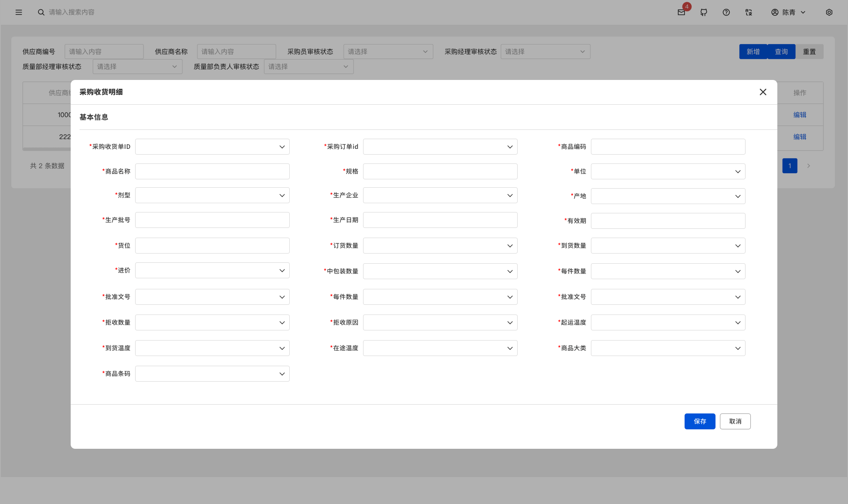Image resolution: width=848 pixels, height=504 pixels.
Task: Open the 商品大类 dropdown
Action: [x=668, y=348]
